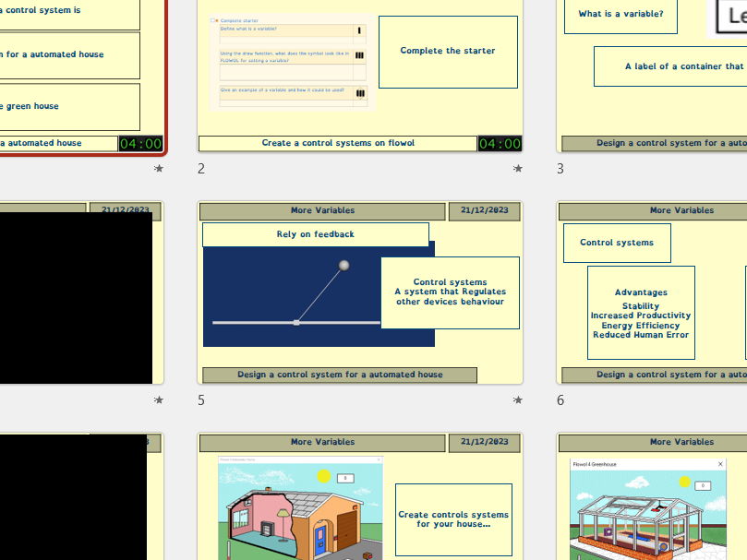Click the Rely on feedback heading on slide 5
The height and width of the screenshot is (560, 747).
point(315,234)
